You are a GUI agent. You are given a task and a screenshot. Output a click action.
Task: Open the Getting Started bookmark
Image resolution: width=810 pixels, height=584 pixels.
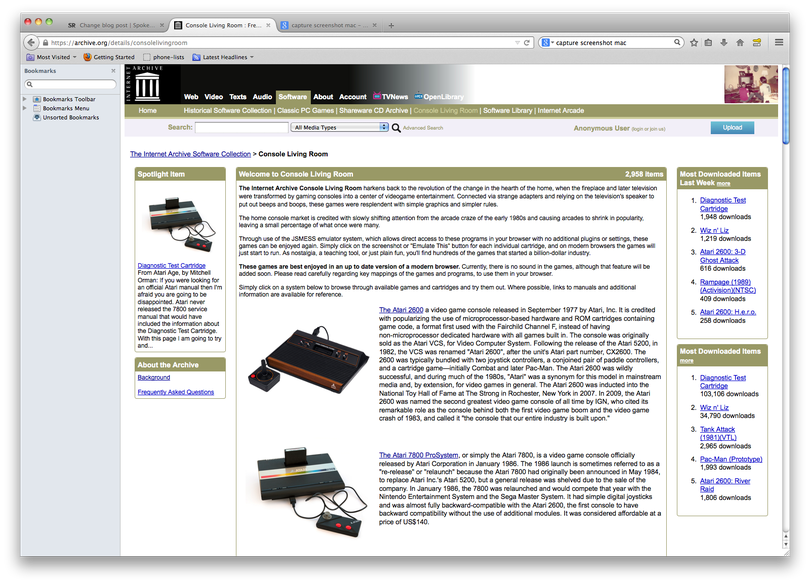pyautogui.click(x=109, y=57)
